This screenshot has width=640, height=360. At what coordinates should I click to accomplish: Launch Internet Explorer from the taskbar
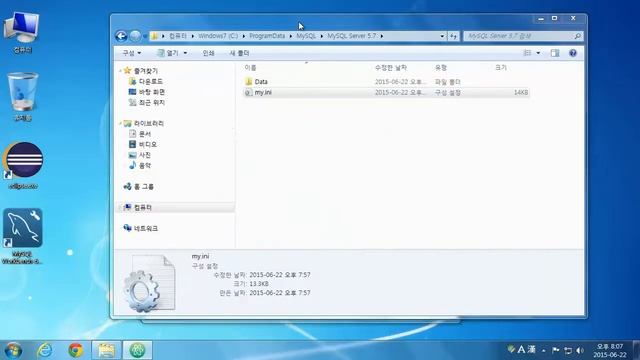tap(44, 350)
